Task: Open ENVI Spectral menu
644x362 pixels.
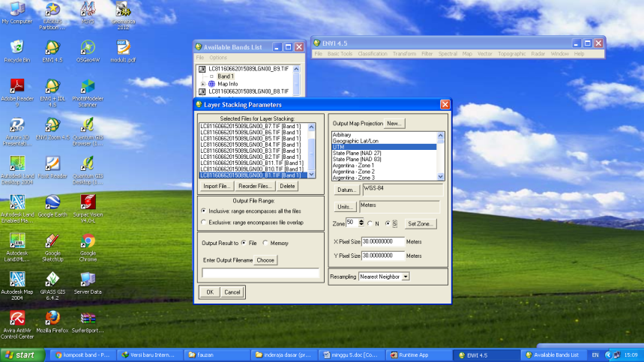Action: point(448,54)
